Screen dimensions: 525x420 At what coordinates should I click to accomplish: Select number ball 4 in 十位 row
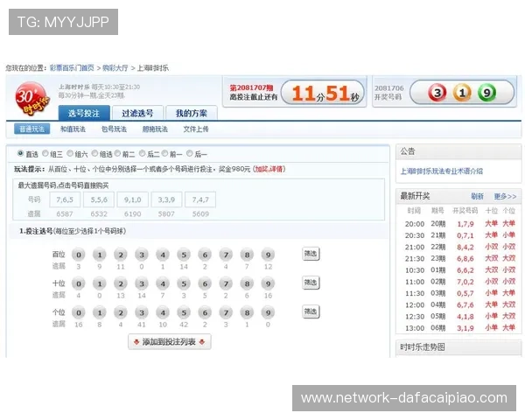pyautogui.click(x=163, y=283)
